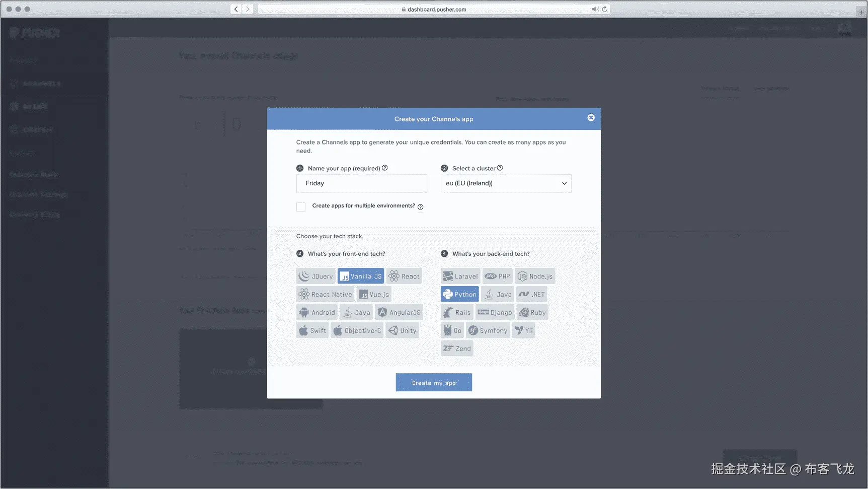Open a new browser tab

861,12
